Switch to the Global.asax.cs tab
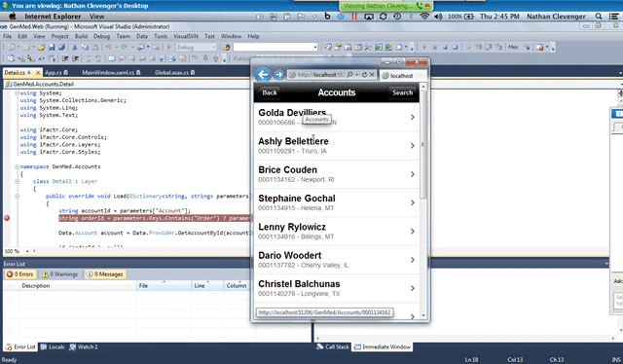 [175, 72]
